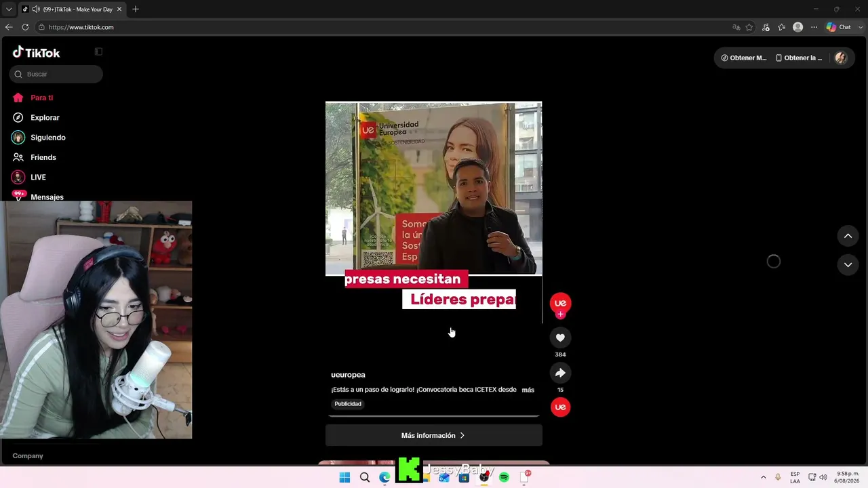The height and width of the screenshot is (488, 868).
Task: Click the Buscar search field
Action: point(56,74)
